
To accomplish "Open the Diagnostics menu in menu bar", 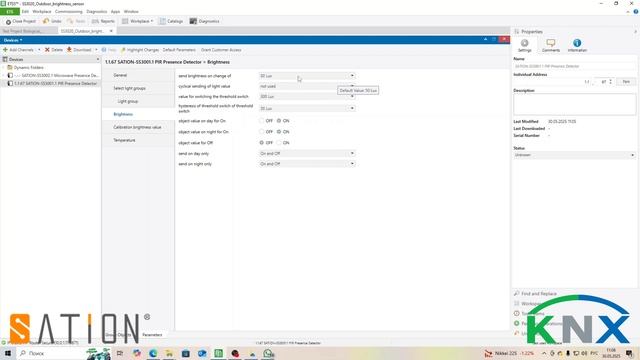I will (x=97, y=11).
